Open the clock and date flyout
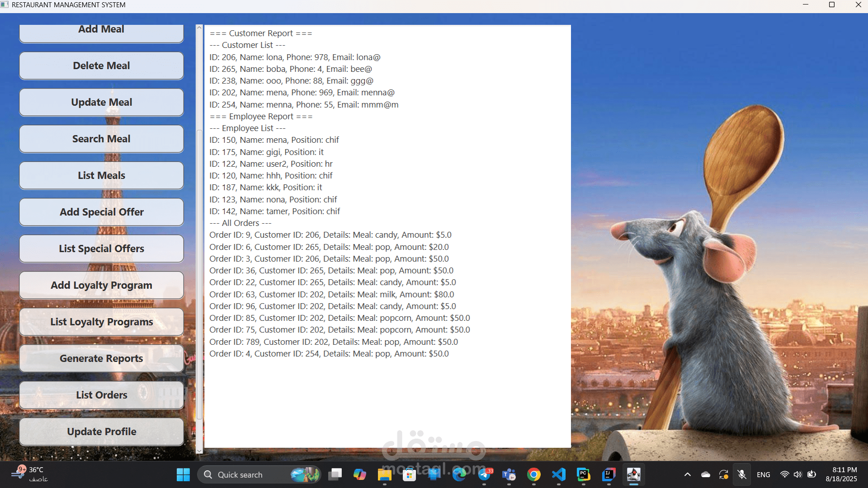868x488 pixels. pos(841,474)
